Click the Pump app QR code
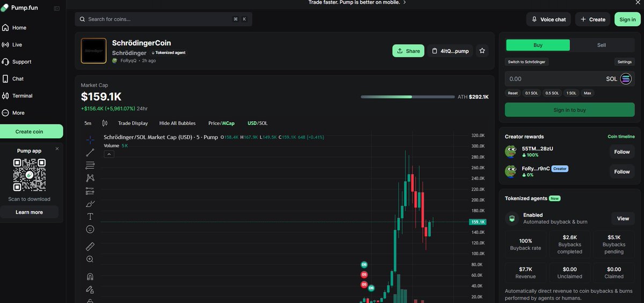Viewport: 644px width, 303px height. click(x=30, y=175)
